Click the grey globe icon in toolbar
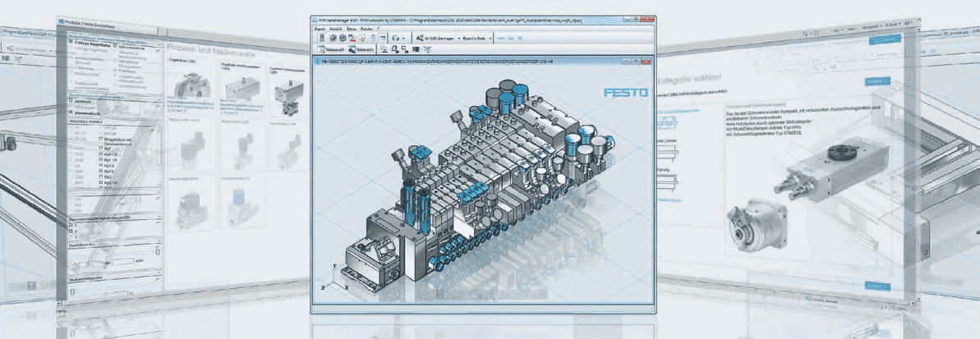980x339 pixels. 343,38
